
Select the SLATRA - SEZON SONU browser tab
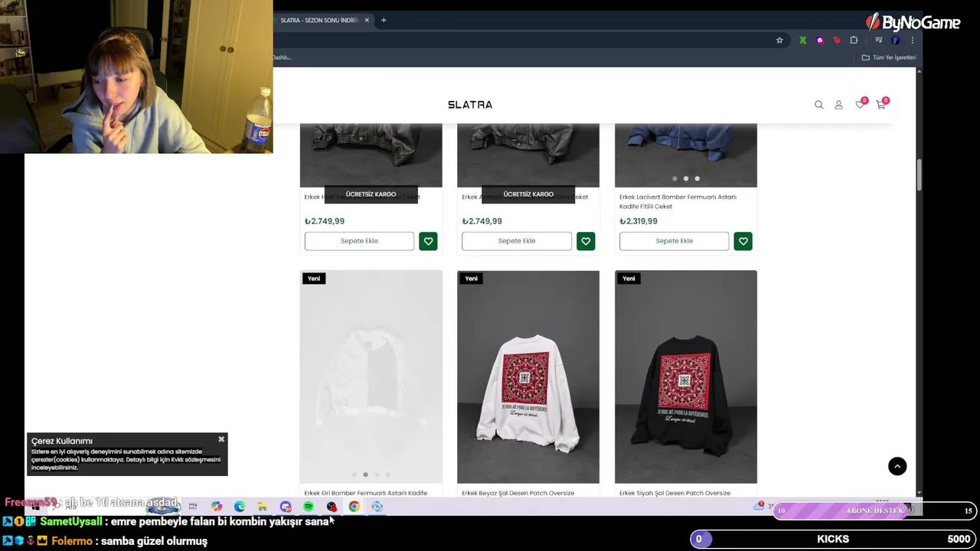(319, 21)
